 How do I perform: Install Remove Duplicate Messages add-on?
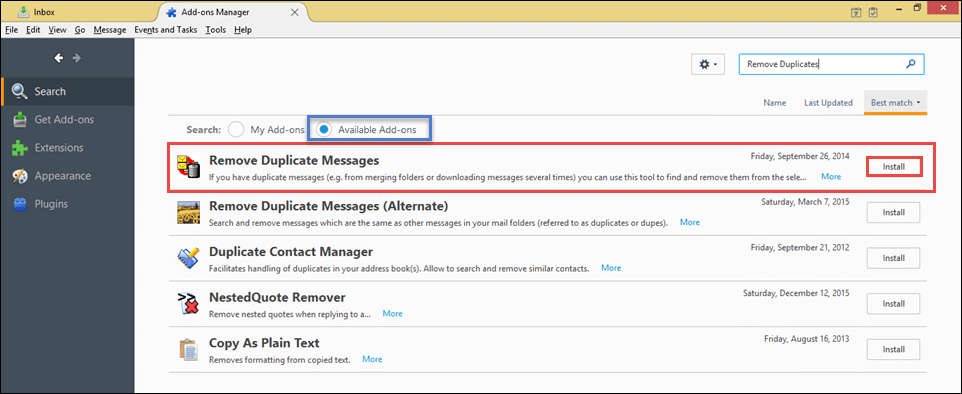click(894, 167)
